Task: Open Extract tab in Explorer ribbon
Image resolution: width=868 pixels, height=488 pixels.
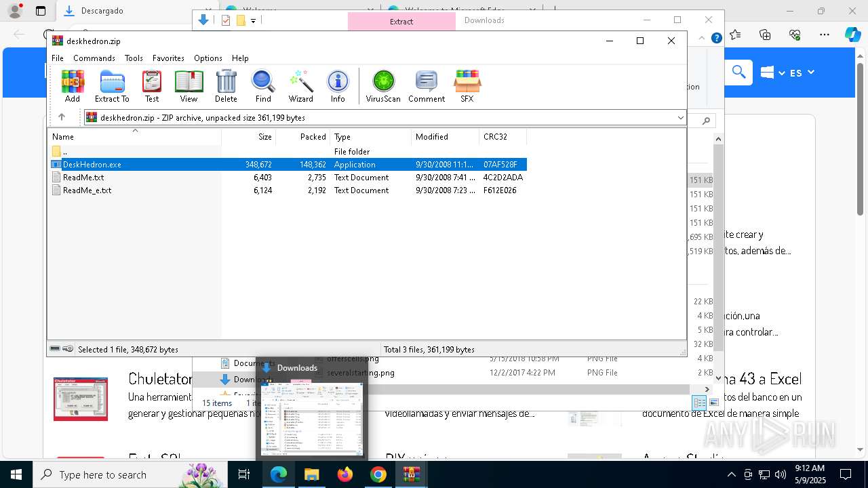Action: 401,21
